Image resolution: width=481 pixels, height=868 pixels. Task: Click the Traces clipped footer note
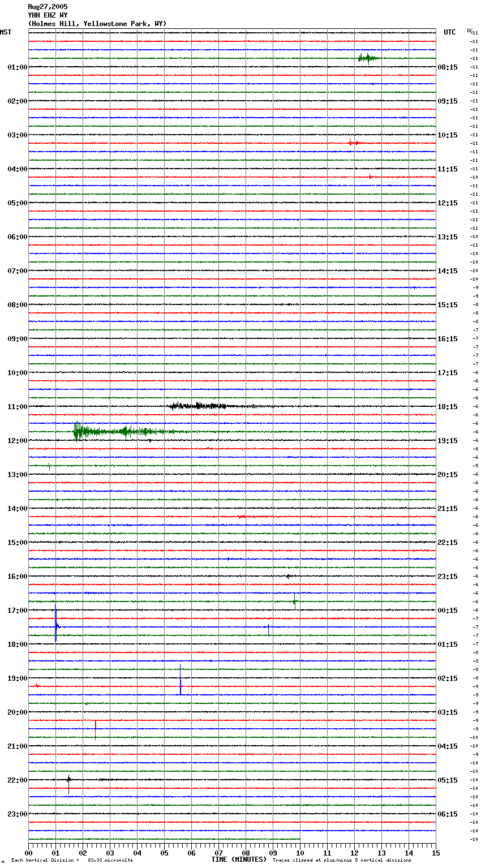tap(342, 860)
